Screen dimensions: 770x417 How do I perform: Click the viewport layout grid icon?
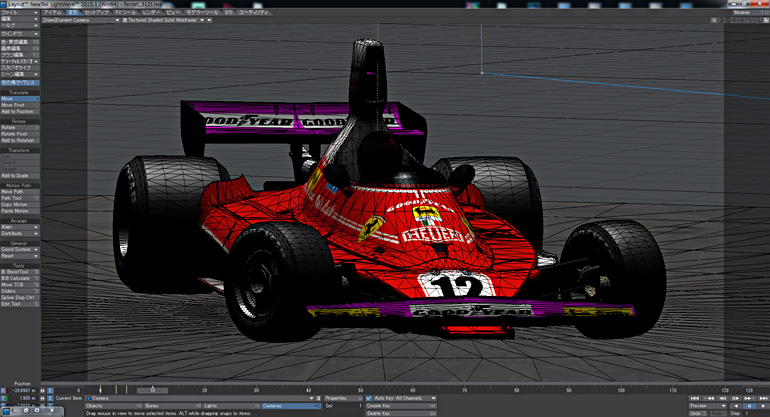pyautogui.click(x=713, y=20)
